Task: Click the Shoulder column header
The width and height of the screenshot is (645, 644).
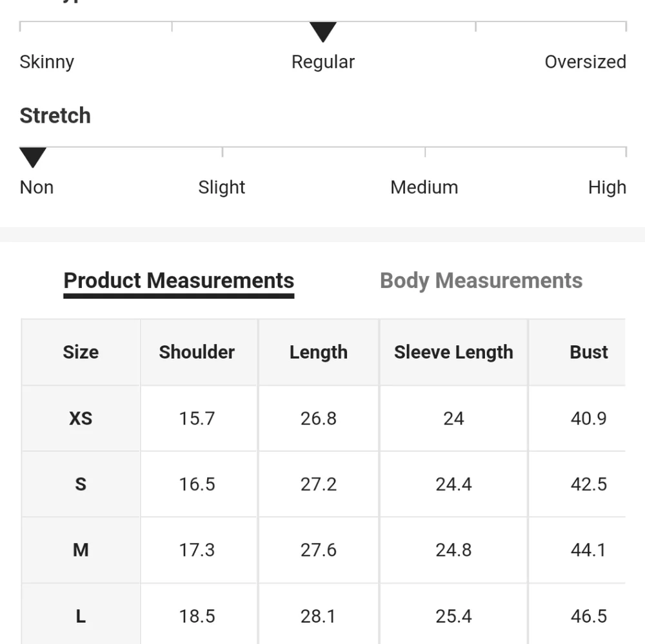Action: [197, 352]
